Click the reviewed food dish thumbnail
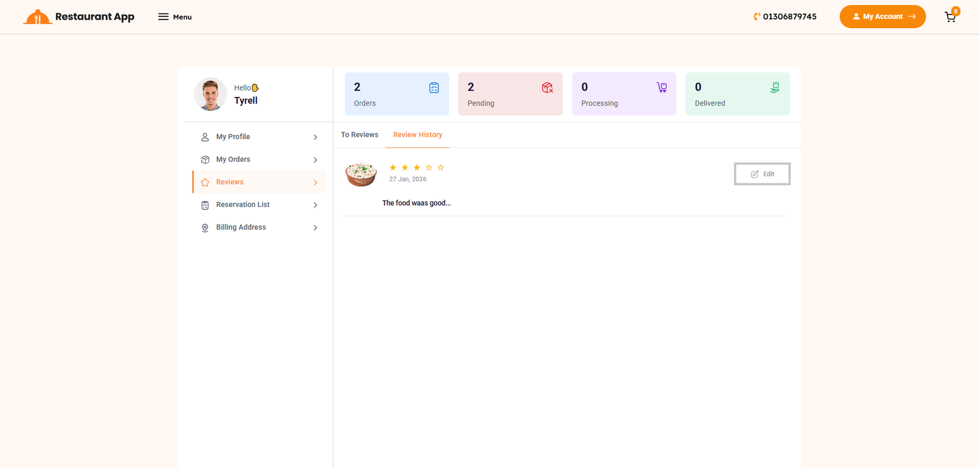The width and height of the screenshot is (980, 468). tap(361, 174)
